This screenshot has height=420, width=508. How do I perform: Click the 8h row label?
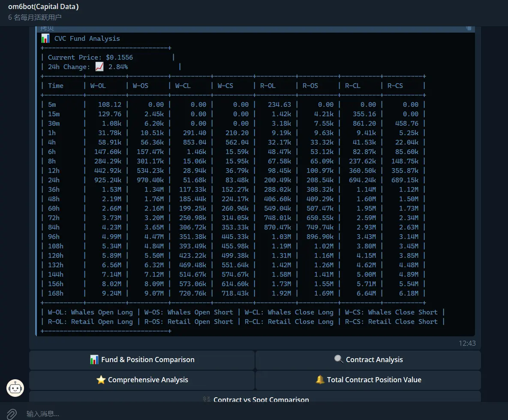click(52, 161)
